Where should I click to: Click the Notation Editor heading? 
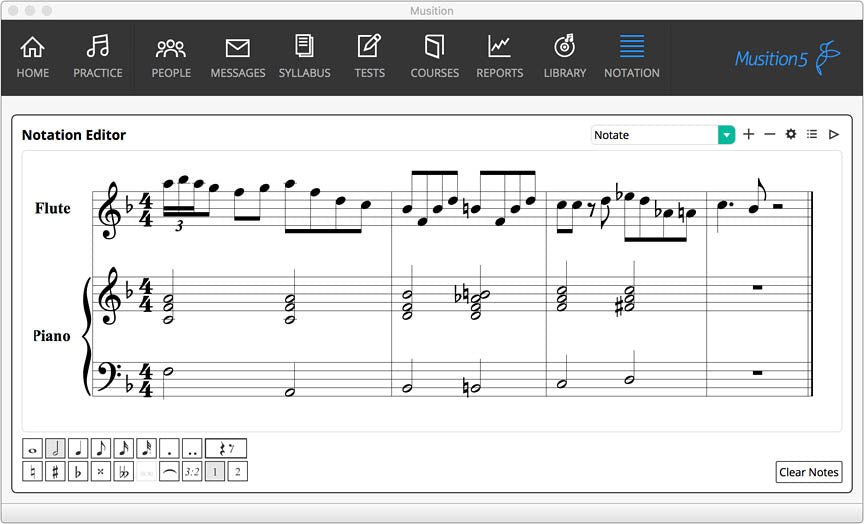coord(74,135)
